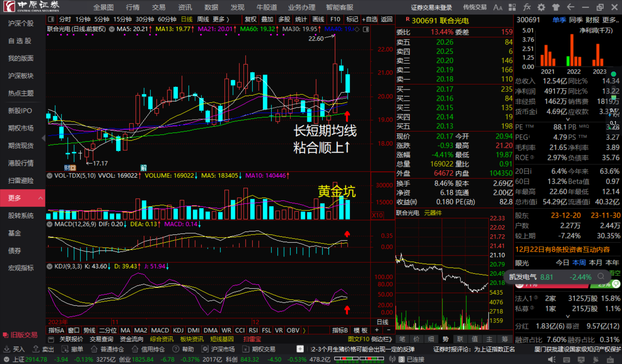Screen dimensions: 622x364
Task: Toggle the circle button beside 联合光电 chart title
Action: [112, 29]
